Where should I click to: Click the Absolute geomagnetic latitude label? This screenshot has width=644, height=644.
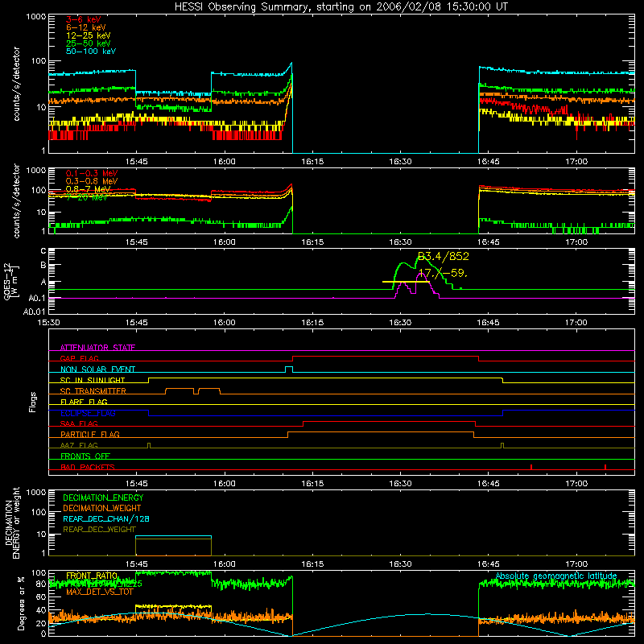(556, 576)
